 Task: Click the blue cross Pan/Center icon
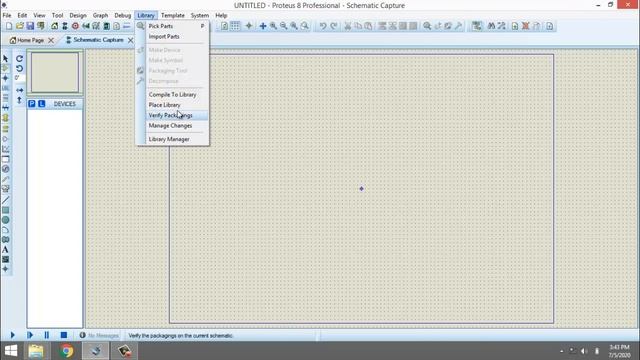tap(263, 26)
